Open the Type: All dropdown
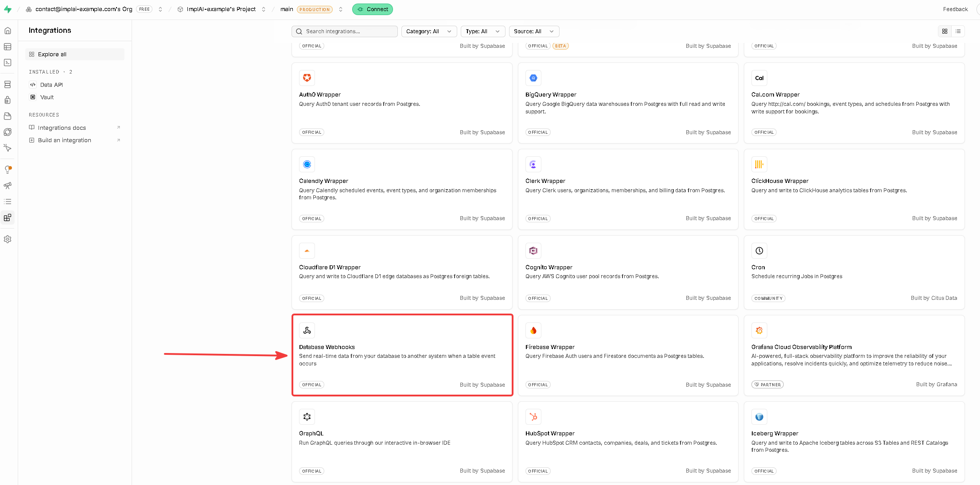This screenshot has width=980, height=485. (x=483, y=31)
